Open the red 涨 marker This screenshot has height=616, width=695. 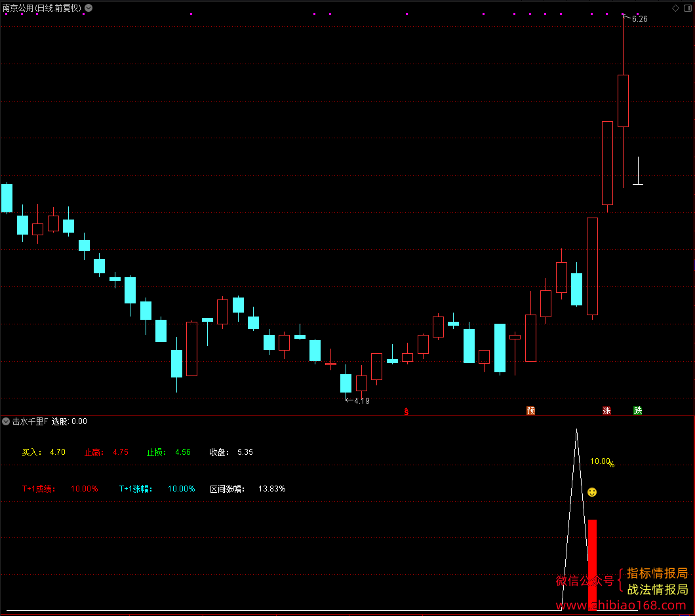pyautogui.click(x=606, y=410)
